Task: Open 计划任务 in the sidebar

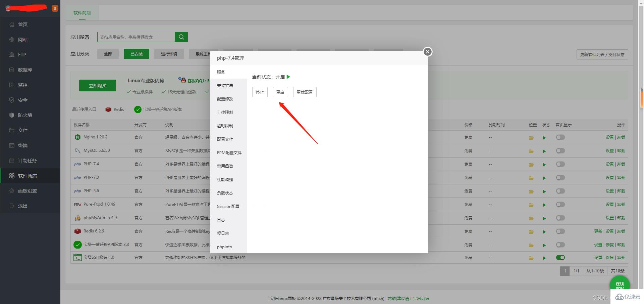Action: 30,161
